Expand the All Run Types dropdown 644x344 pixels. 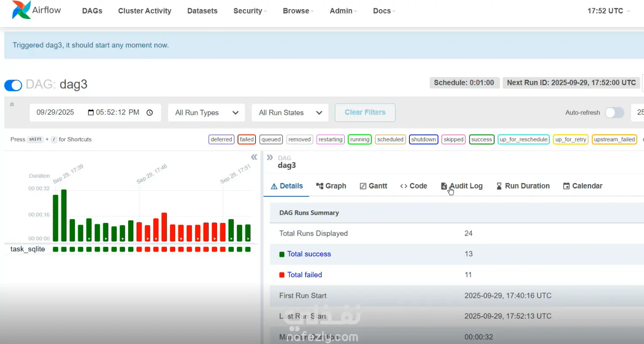coord(206,113)
